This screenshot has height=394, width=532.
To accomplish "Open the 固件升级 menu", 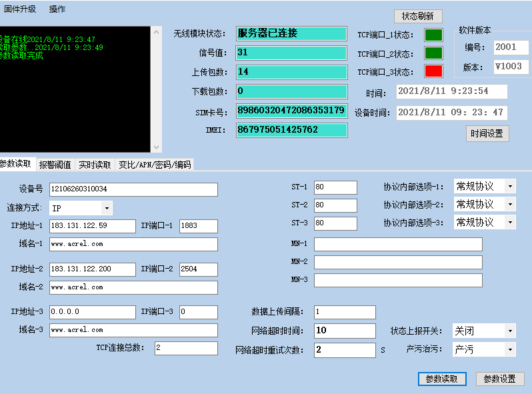I will pyautogui.click(x=20, y=9).
